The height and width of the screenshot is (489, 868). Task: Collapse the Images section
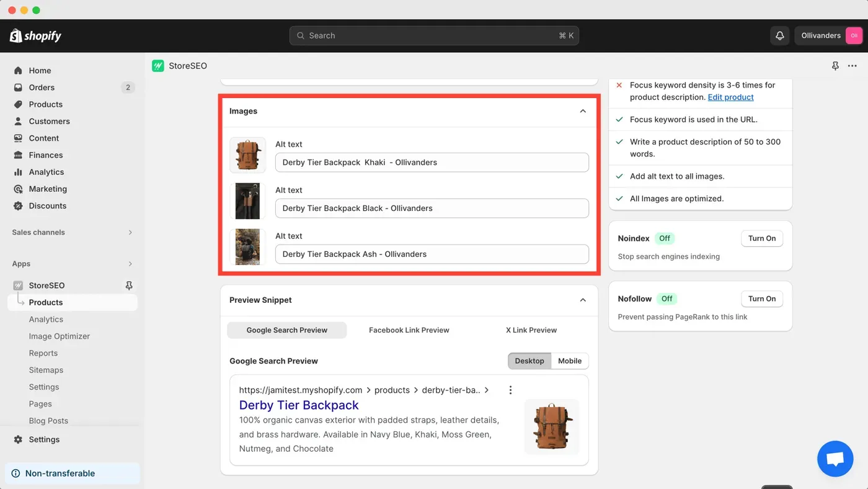point(583,111)
